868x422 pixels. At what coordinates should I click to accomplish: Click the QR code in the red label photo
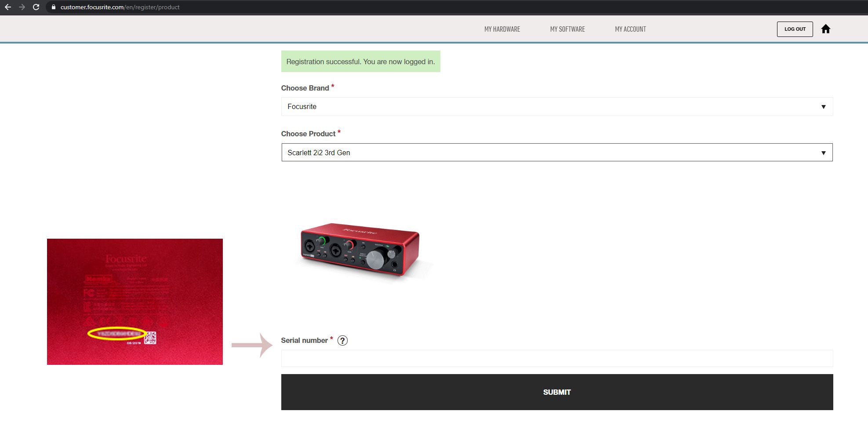150,338
